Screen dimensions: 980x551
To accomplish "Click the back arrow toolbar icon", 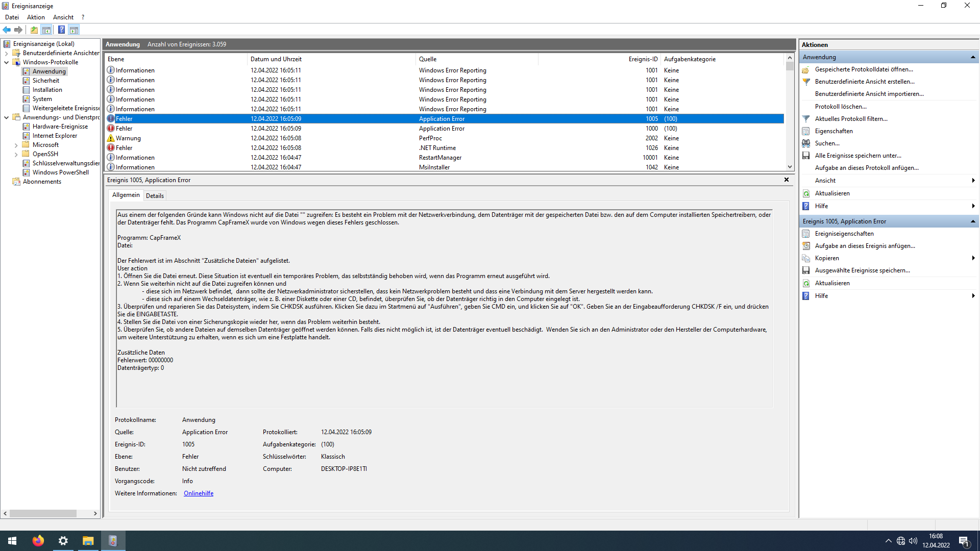I will coord(7,30).
